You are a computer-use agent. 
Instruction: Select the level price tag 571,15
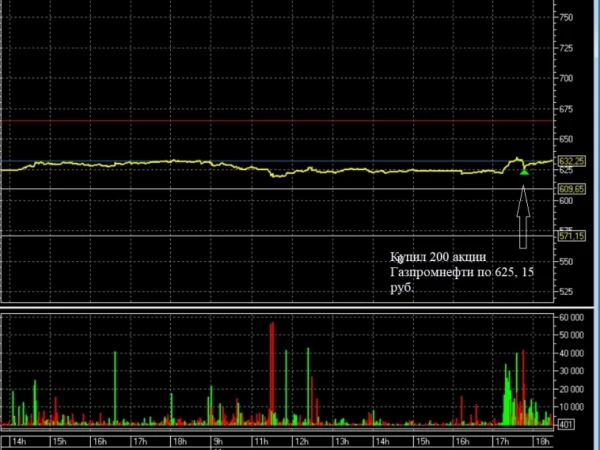point(572,236)
